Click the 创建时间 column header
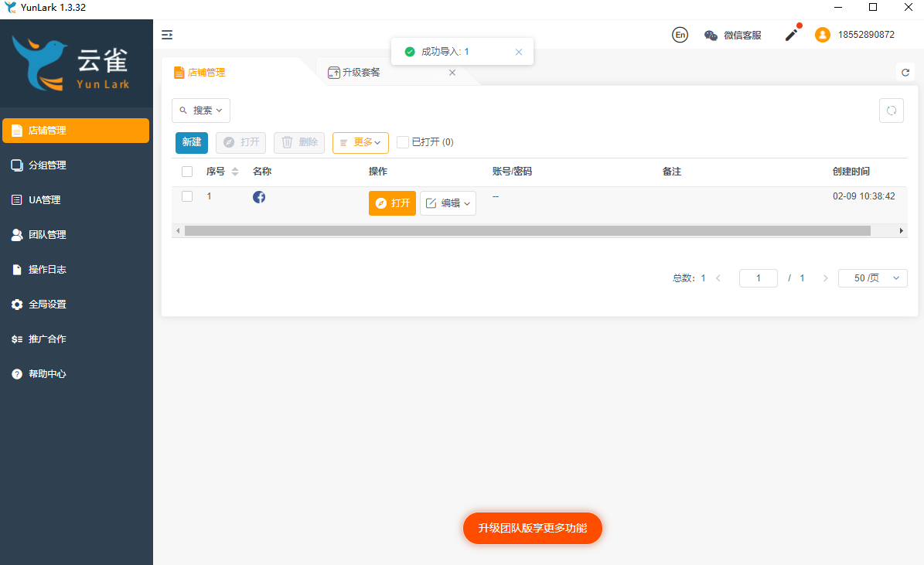Image resolution: width=924 pixels, height=565 pixels. coord(851,172)
